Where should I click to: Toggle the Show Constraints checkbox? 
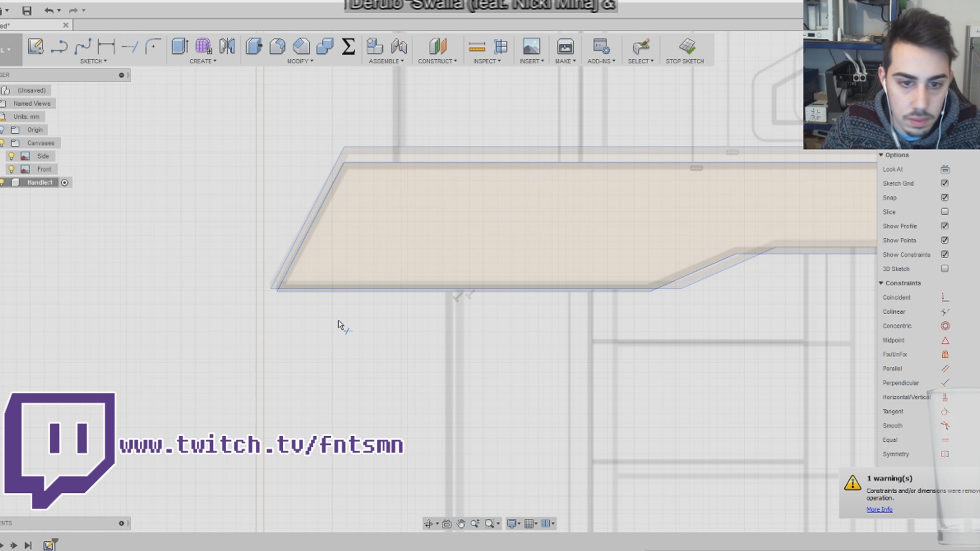pyautogui.click(x=945, y=255)
